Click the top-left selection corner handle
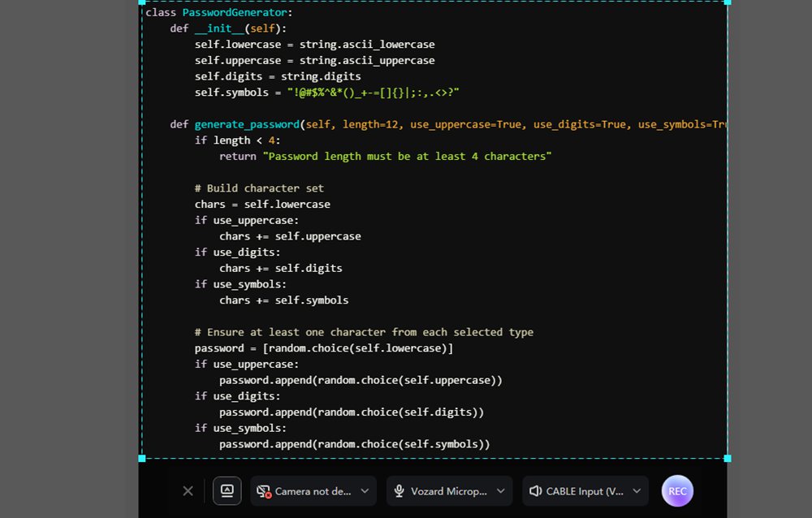This screenshot has width=812, height=518. click(142, 2)
